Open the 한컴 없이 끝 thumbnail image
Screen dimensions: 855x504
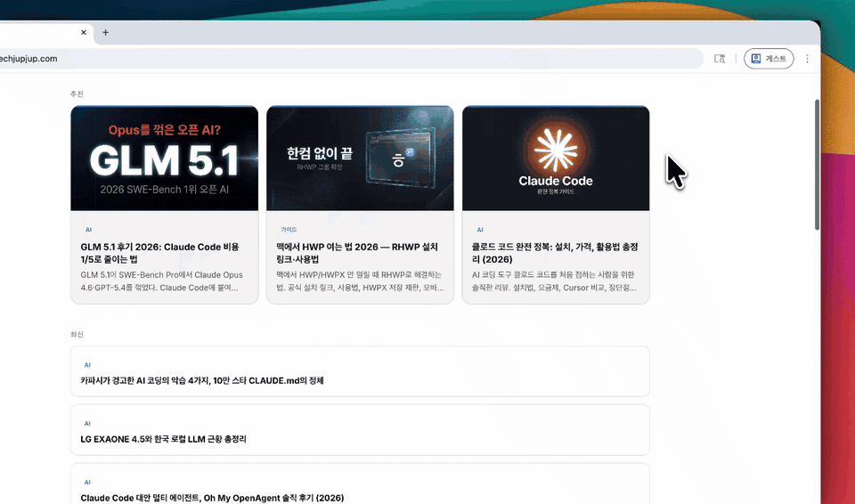click(360, 159)
